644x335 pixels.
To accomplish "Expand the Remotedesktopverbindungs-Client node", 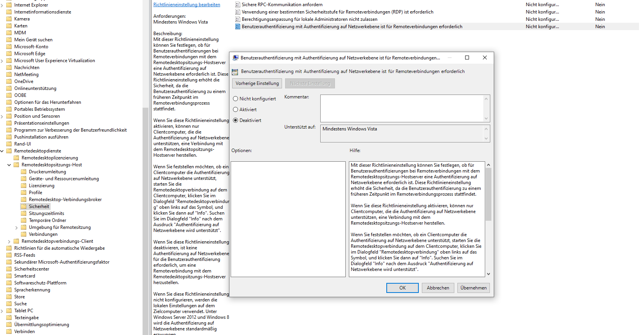I will [9, 242].
